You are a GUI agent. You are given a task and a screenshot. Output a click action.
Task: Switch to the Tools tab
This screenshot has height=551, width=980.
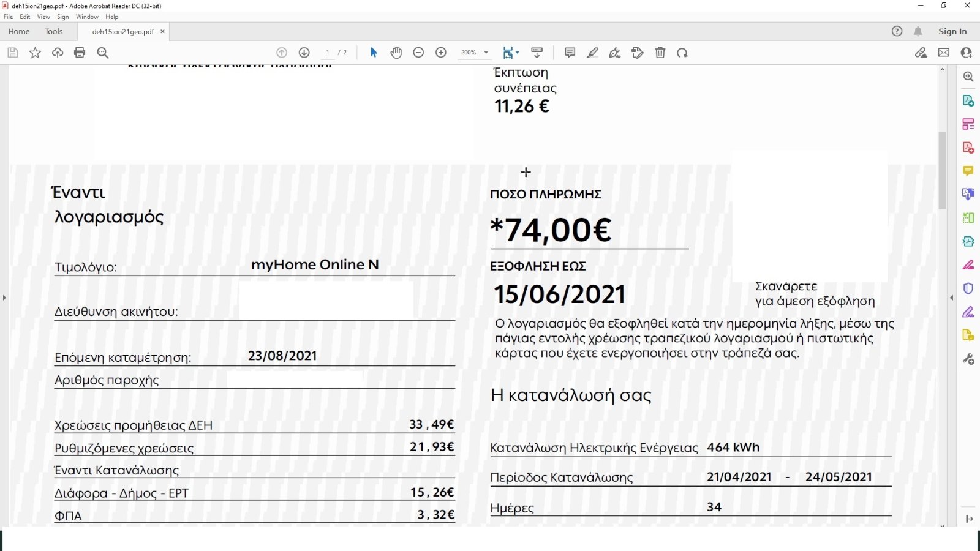tap(54, 31)
